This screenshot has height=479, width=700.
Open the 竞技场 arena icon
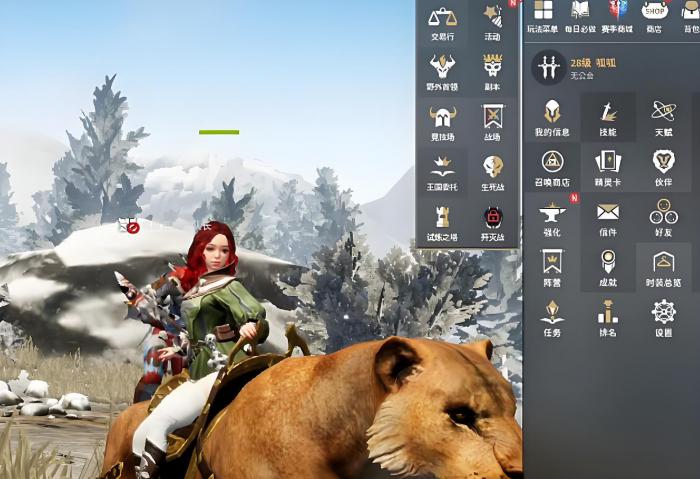pos(442,122)
